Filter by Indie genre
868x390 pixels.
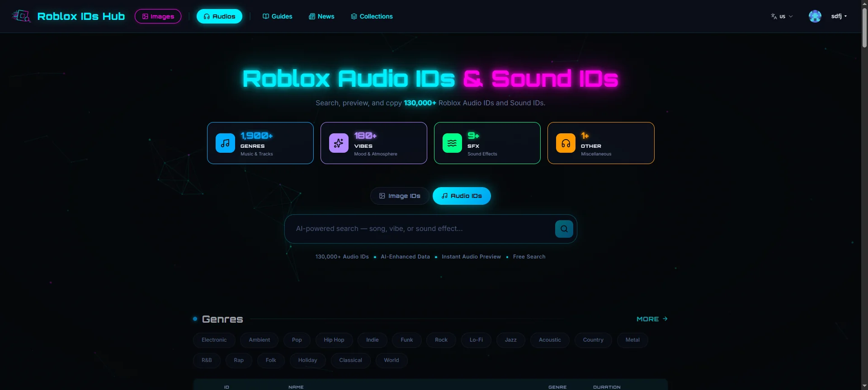373,340
